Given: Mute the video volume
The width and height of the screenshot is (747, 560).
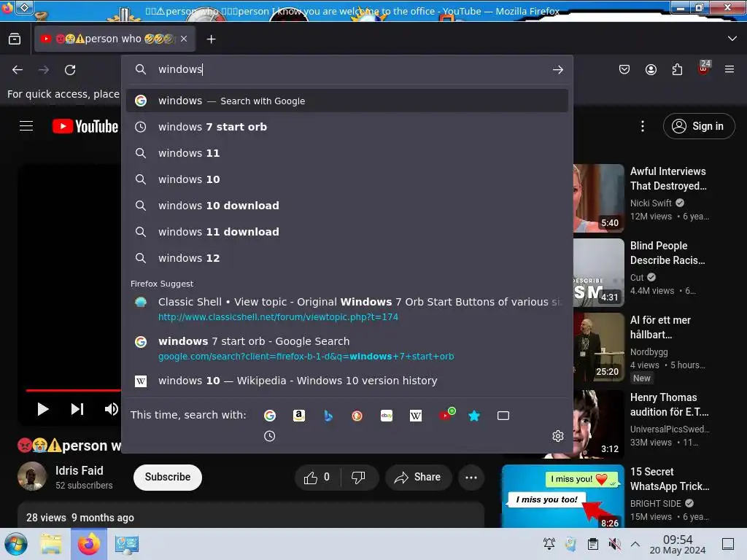Looking at the screenshot, I should [111, 409].
